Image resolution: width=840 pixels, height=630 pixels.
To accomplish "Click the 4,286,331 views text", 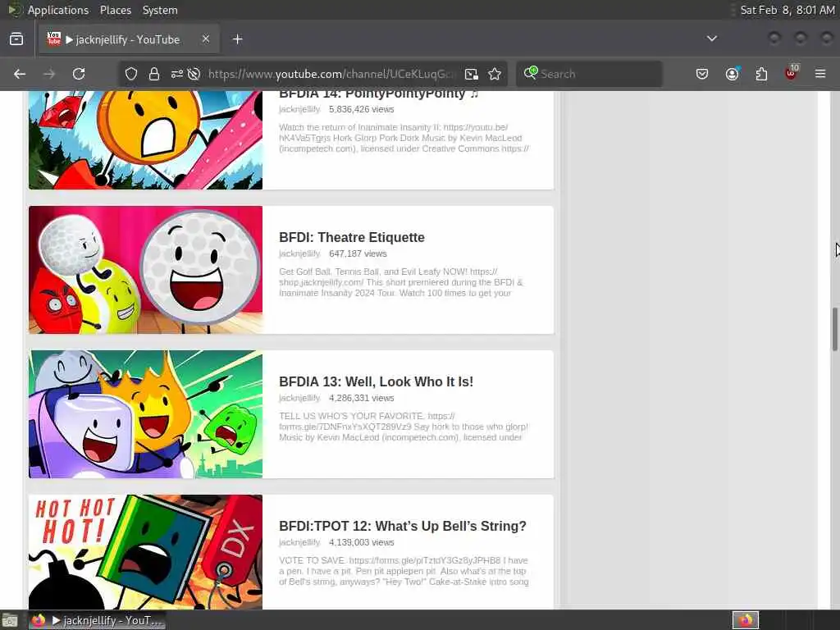I will pos(361,398).
